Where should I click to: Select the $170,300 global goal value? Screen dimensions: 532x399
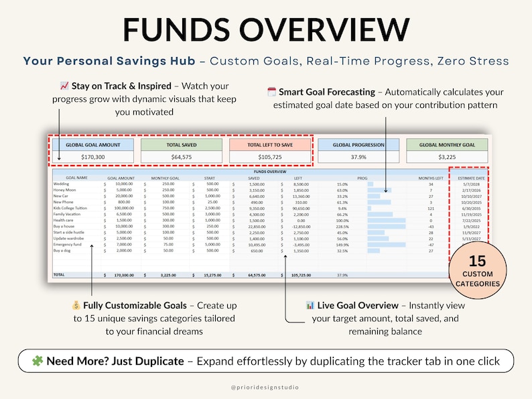click(x=93, y=157)
